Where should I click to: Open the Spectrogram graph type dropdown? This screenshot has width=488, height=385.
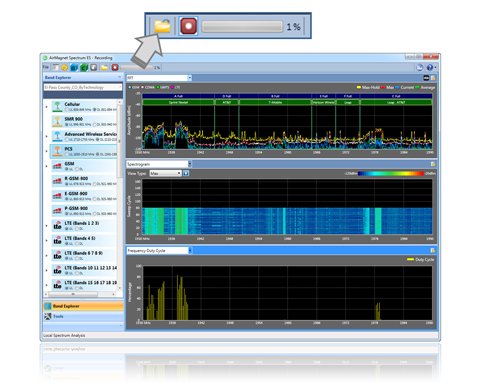pyautogui.click(x=159, y=164)
